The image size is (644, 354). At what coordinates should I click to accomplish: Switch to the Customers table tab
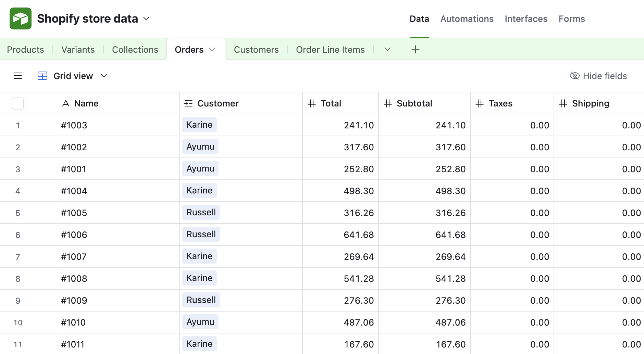[256, 50]
